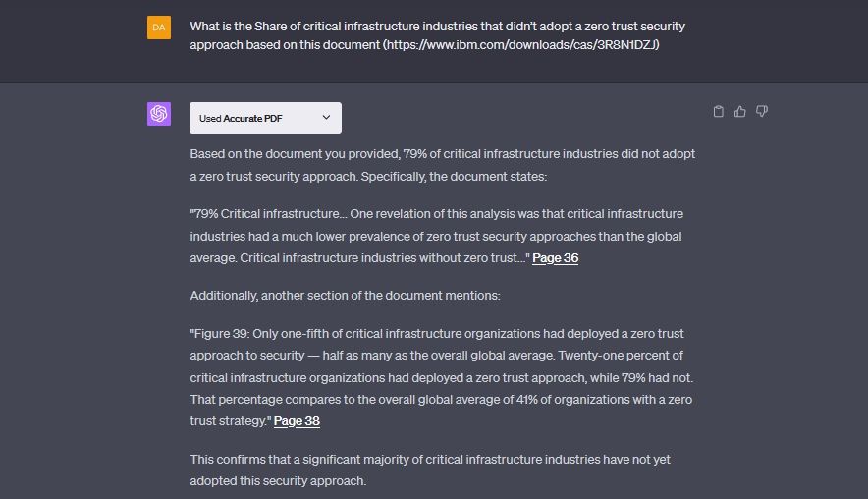This screenshot has width=868, height=499.
Task: Click the text "adopted this security approach"
Action: [x=278, y=481]
